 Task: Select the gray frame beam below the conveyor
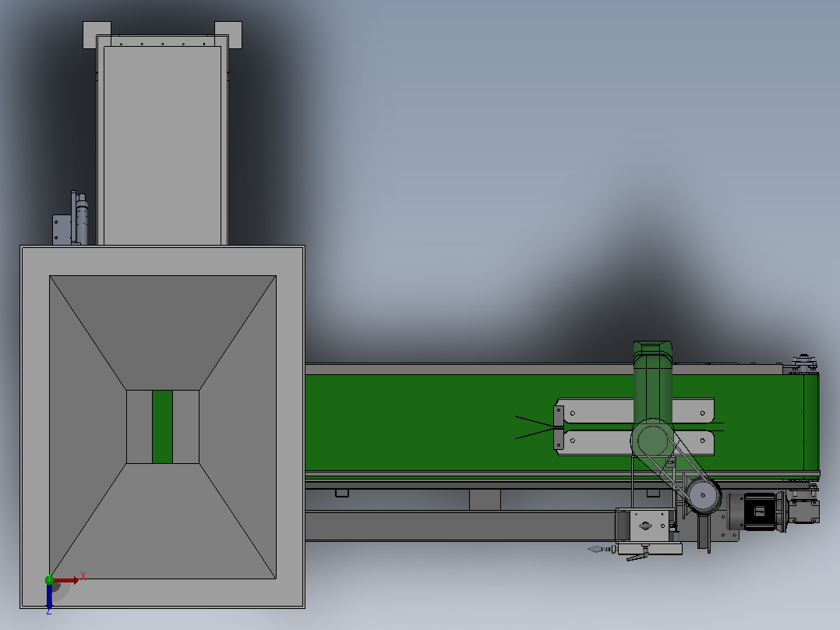[x=461, y=526]
